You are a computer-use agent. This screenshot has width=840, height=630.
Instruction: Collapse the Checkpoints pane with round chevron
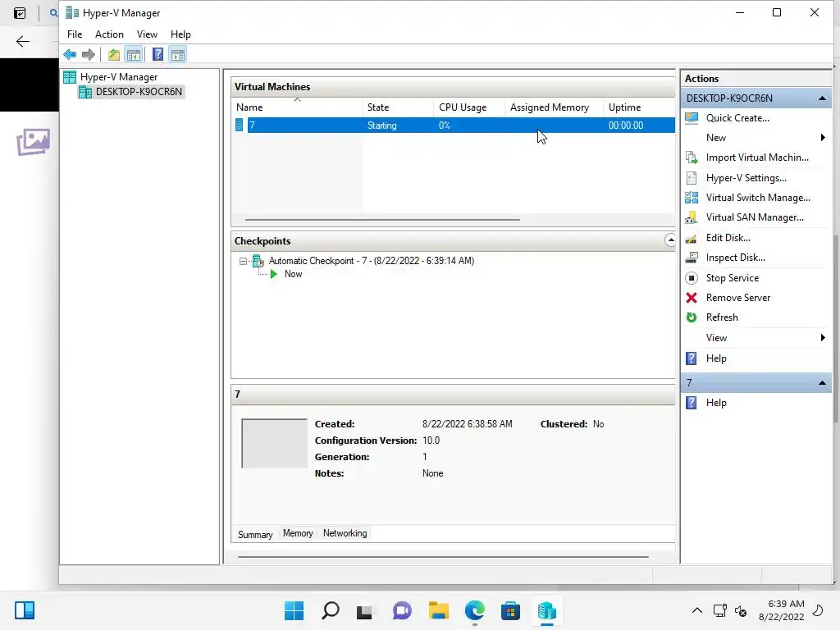pyautogui.click(x=670, y=240)
